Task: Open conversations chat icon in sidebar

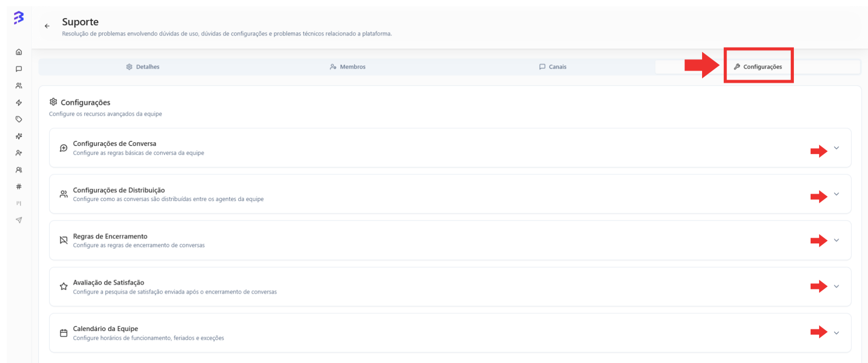Action: coord(19,69)
